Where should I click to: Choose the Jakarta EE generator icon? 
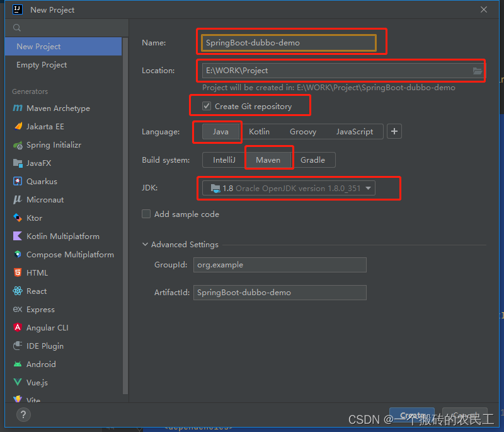(x=18, y=126)
